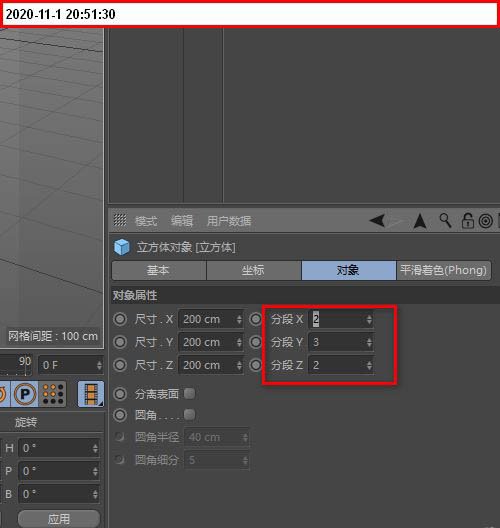Click the blue cube object icon
This screenshot has height=528, width=500.
tap(122, 247)
